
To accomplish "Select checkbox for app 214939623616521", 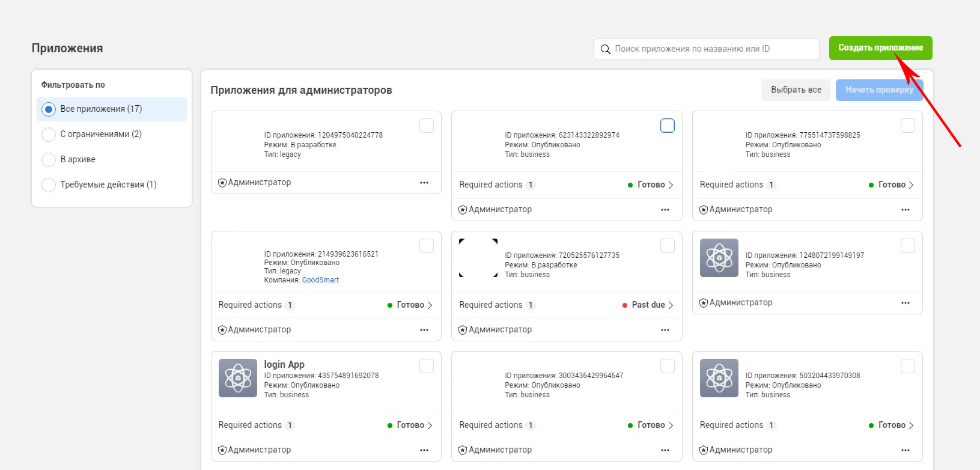I will tap(427, 246).
